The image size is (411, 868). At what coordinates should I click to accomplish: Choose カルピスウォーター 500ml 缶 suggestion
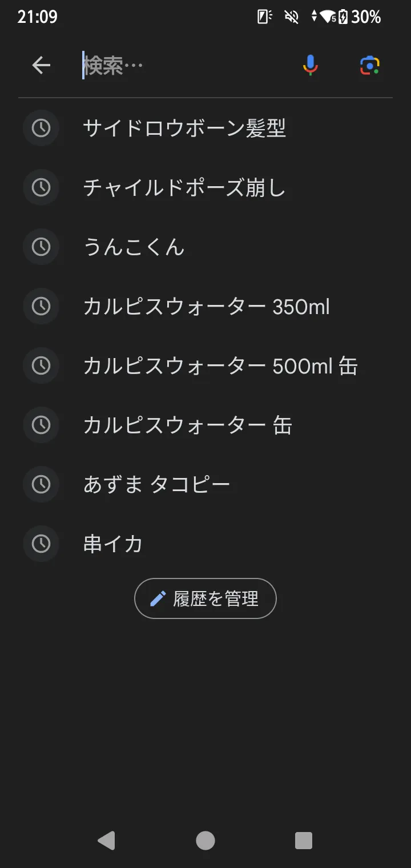220,366
